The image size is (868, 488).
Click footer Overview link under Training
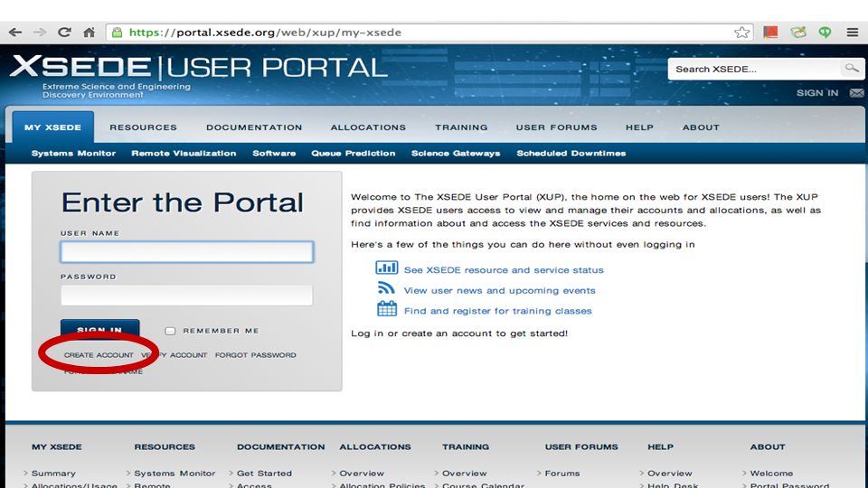465,473
